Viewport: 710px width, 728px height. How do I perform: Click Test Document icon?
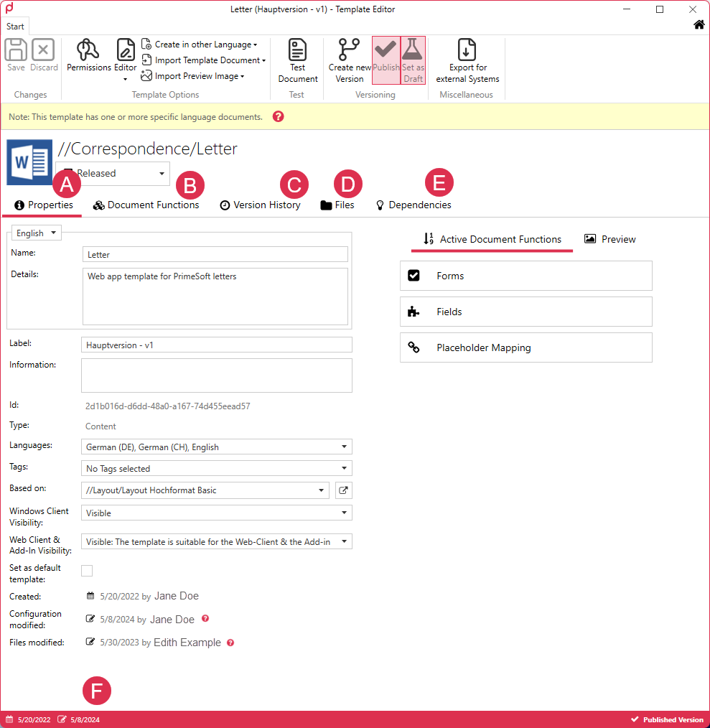click(298, 50)
